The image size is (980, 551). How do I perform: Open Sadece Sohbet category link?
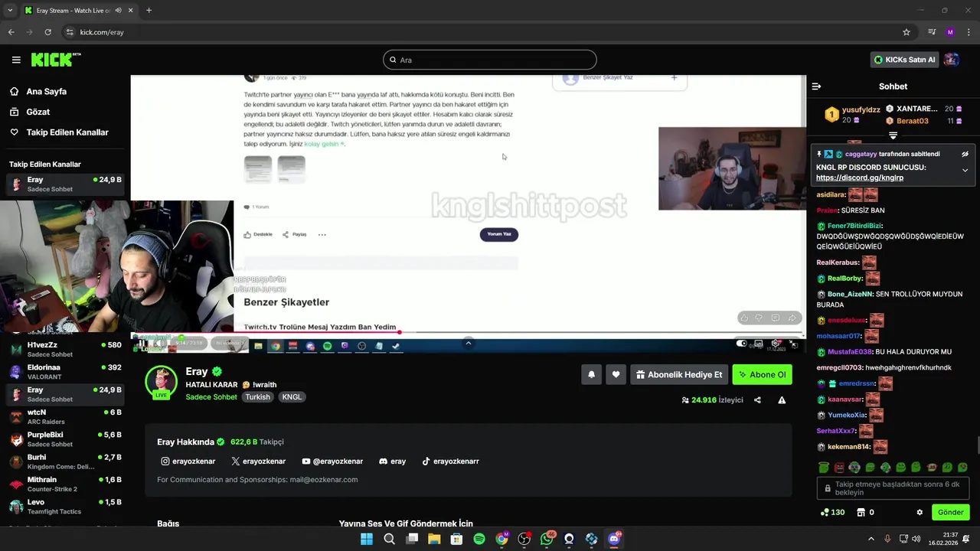pos(211,397)
